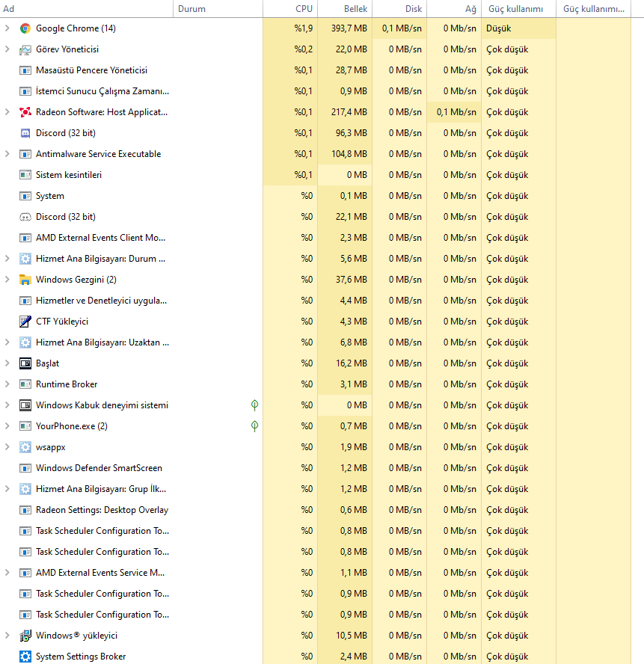Image resolution: width=644 pixels, height=664 pixels.
Task: Click the Radeon Settings: Desktop Overlay icon
Action: pyautogui.click(x=25, y=510)
